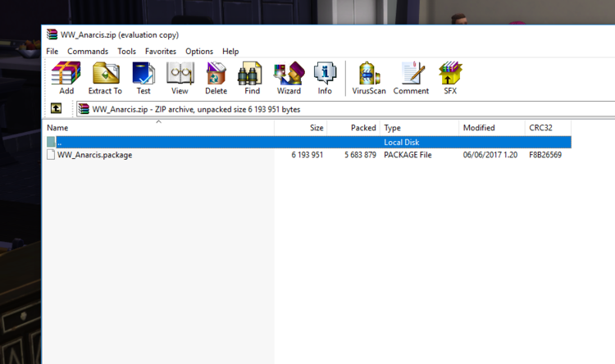Sort by the Packed column header
Viewport: 615px width, 364px height.
pos(353,128)
